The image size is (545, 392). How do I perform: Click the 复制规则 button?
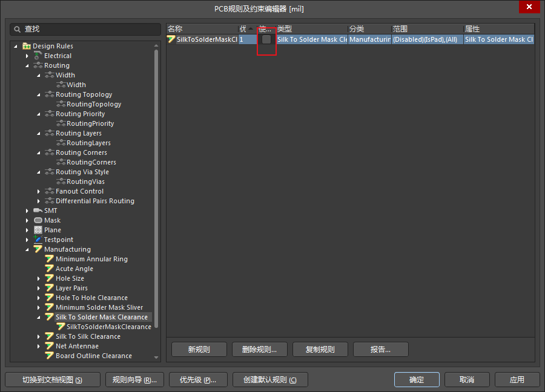coord(320,349)
